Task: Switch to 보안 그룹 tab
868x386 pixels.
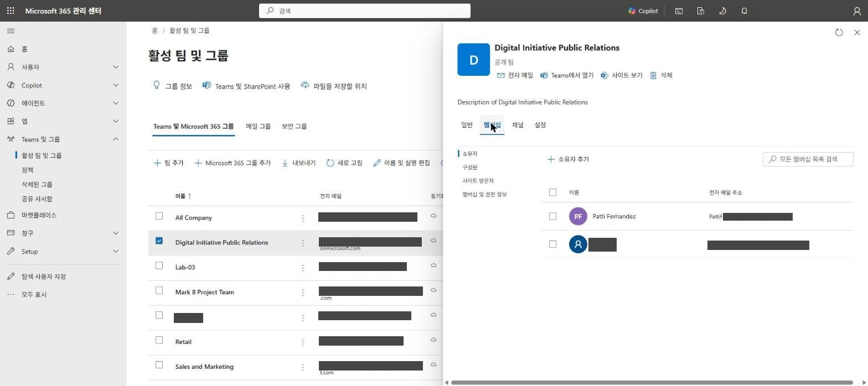Action: 294,126
